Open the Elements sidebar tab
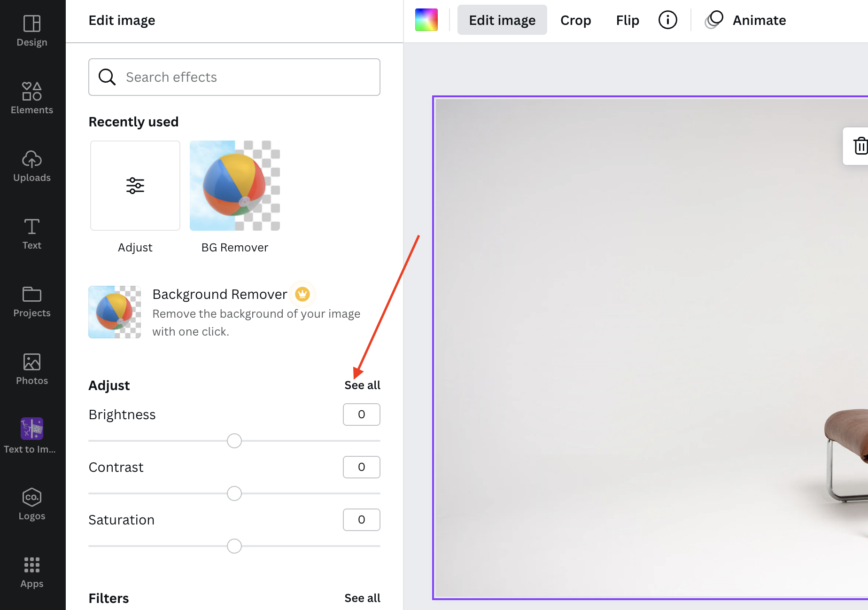Image resolution: width=868 pixels, height=610 pixels. click(32, 98)
